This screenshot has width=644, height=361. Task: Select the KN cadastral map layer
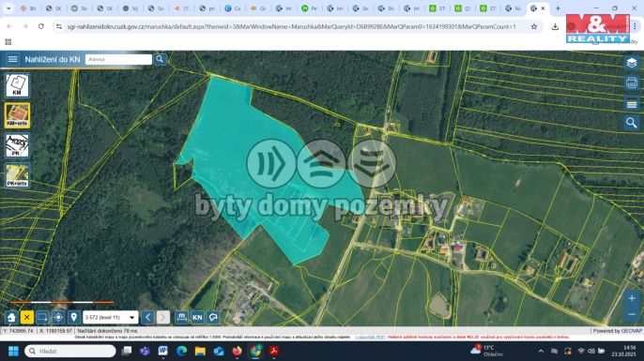pyautogui.click(x=17, y=85)
